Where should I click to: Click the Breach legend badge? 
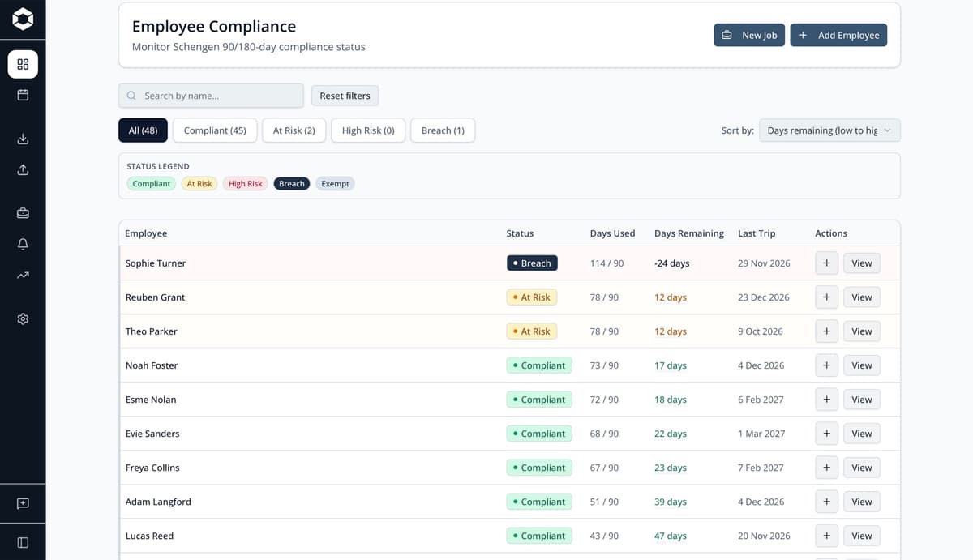[292, 184]
